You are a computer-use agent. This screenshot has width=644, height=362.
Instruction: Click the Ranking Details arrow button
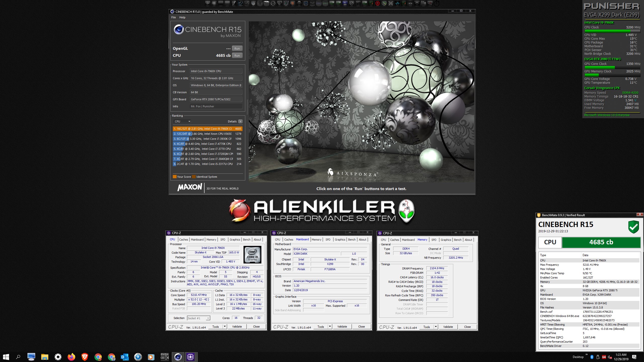[x=240, y=121]
